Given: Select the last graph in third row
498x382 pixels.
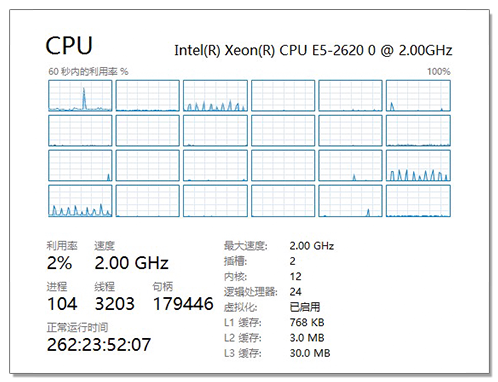Looking at the screenshot, I should (418, 166).
